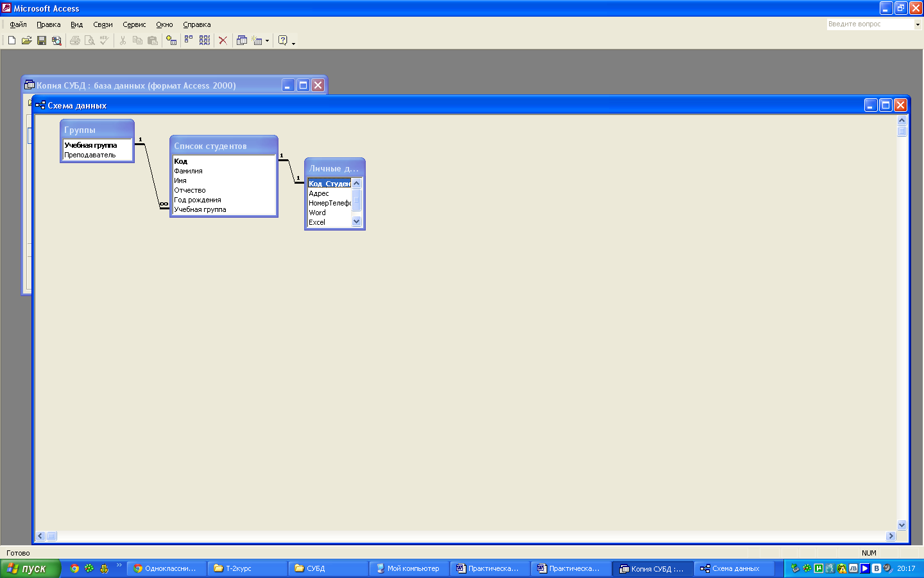Click the VK tray icon
Screen dimensions: 924x578
[x=877, y=568]
